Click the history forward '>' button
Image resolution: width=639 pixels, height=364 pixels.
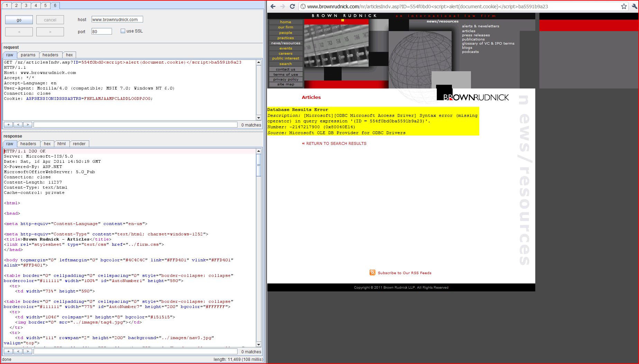click(50, 32)
